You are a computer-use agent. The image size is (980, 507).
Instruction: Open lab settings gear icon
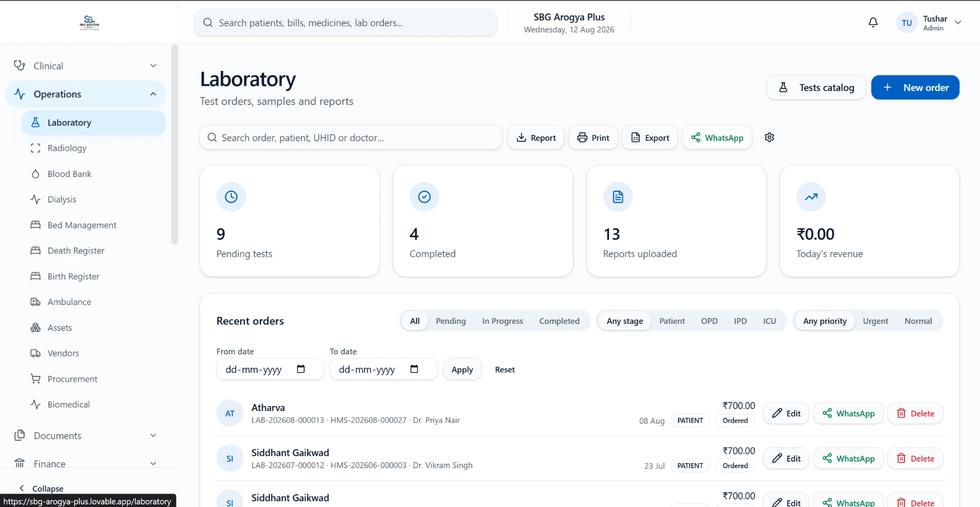(769, 137)
